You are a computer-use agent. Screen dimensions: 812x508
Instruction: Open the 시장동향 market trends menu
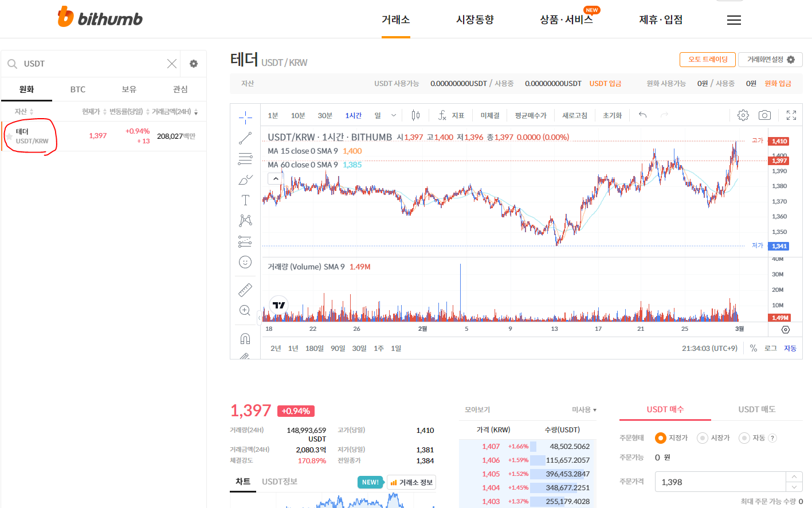475,19
